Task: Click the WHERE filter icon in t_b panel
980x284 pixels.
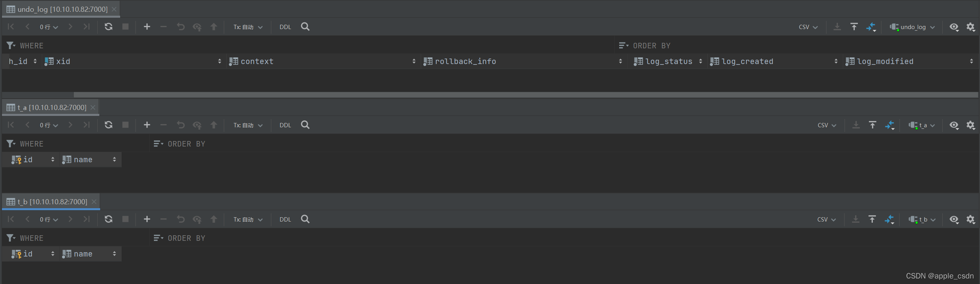Action: point(11,238)
